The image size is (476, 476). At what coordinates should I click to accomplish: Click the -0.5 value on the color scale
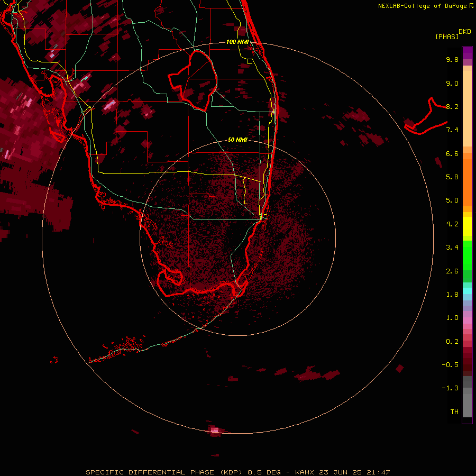click(x=450, y=365)
